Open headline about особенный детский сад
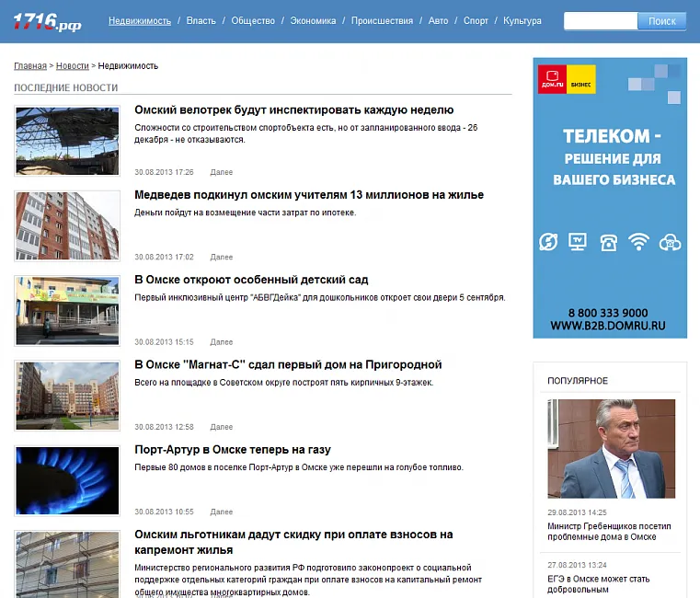The width and height of the screenshot is (700, 598). click(251, 280)
